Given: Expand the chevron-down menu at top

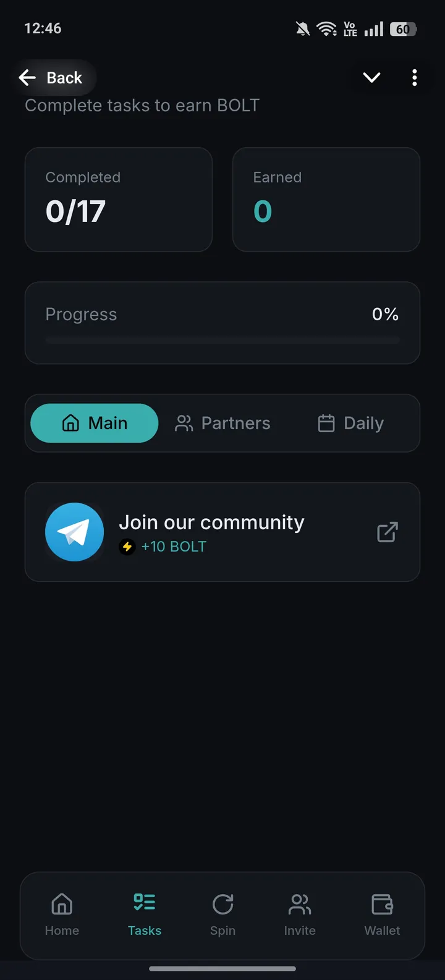Looking at the screenshot, I should (x=371, y=77).
